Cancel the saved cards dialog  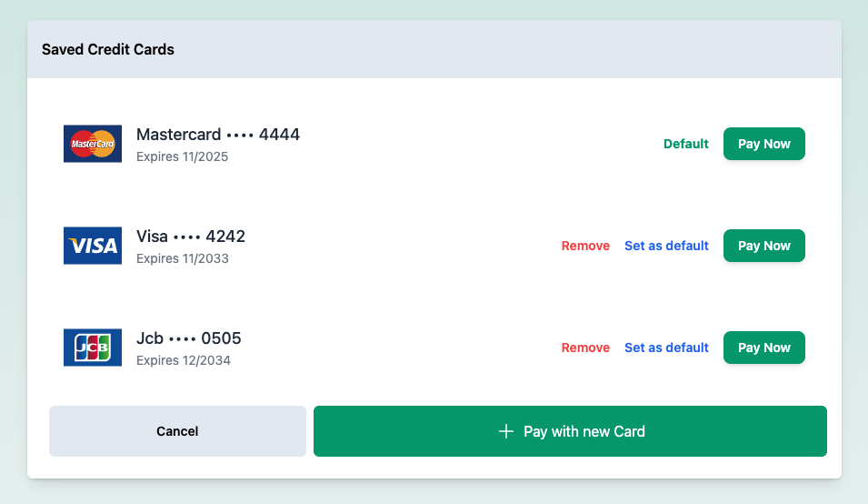177,431
